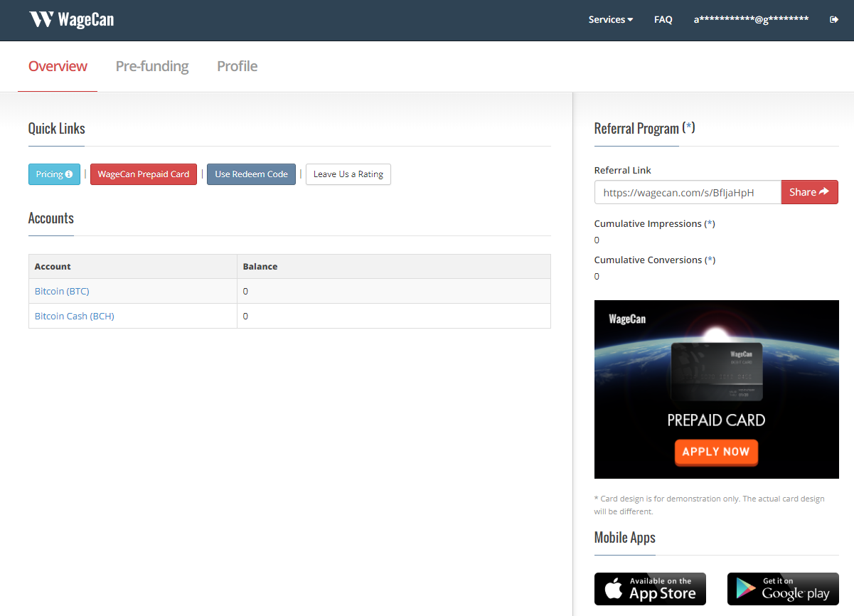The height and width of the screenshot is (616, 854).
Task: Click the Bitcoin Cash balance cell
Action: (x=394, y=317)
